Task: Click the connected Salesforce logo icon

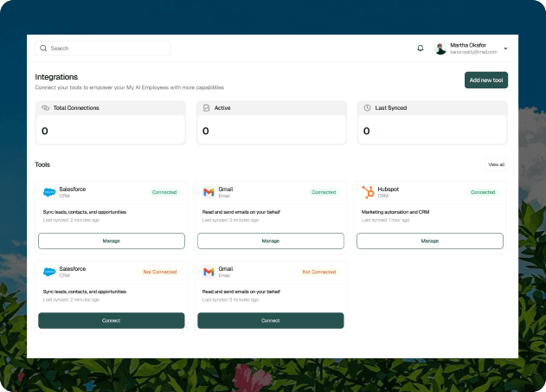Action: pos(49,192)
